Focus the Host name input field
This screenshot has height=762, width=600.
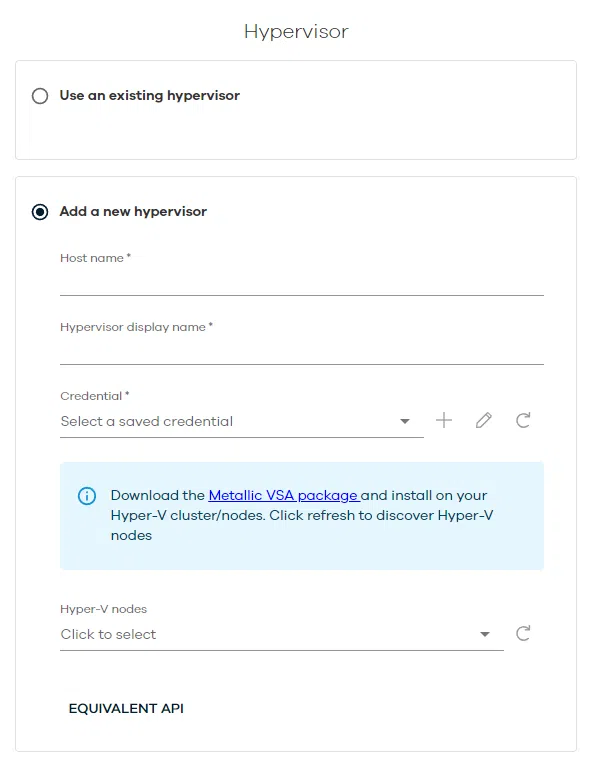301,283
